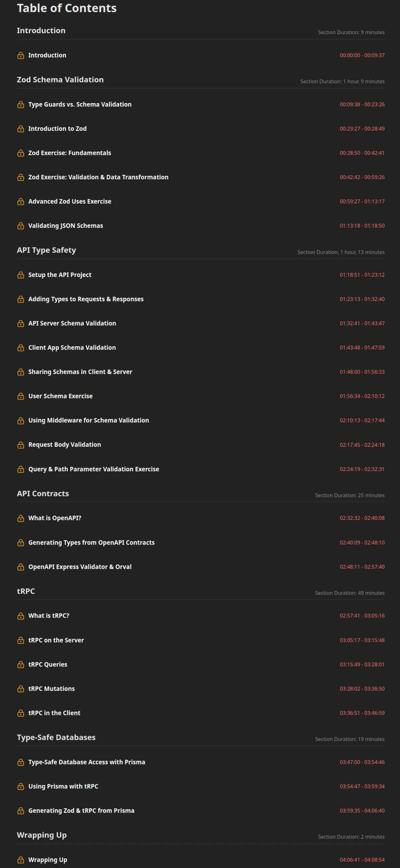Jump to timestamp 01:56:34 - 02:10:12
Image resolution: width=400 pixels, height=868 pixels.
362,396
